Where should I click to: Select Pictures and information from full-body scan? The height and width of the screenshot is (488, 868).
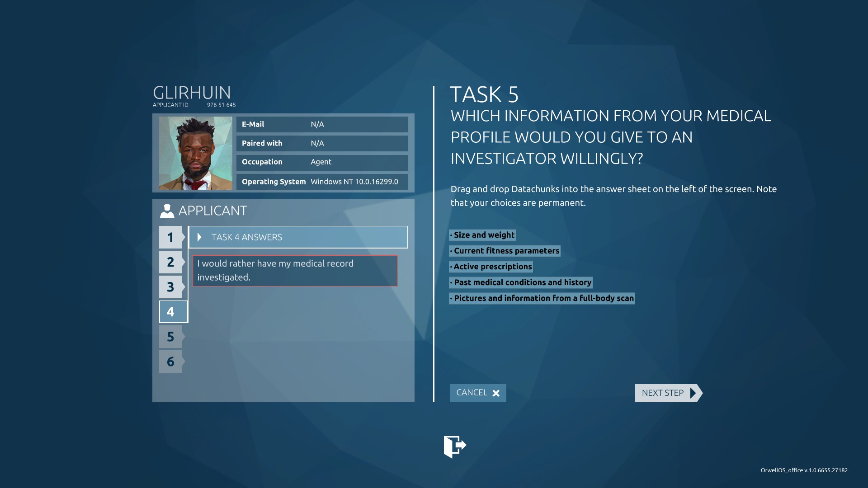click(x=542, y=298)
